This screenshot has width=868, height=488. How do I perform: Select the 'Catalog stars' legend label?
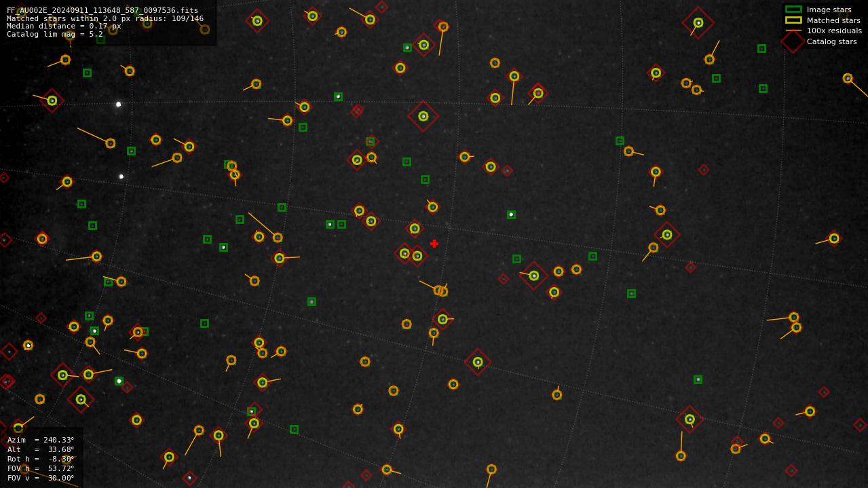point(831,41)
